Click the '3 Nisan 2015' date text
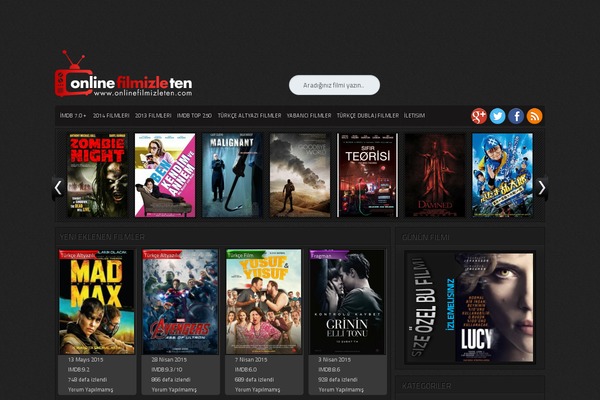Image resolution: width=600 pixels, height=400 pixels. (x=334, y=360)
